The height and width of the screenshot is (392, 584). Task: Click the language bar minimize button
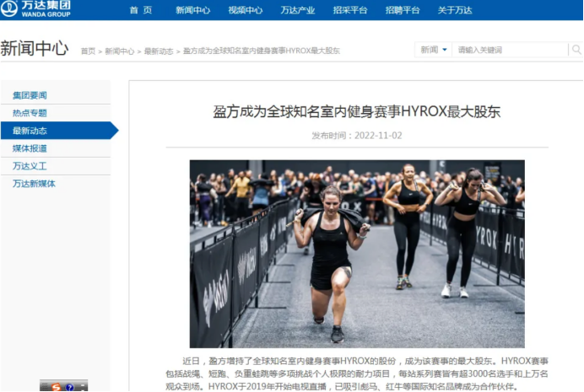(x=83, y=386)
